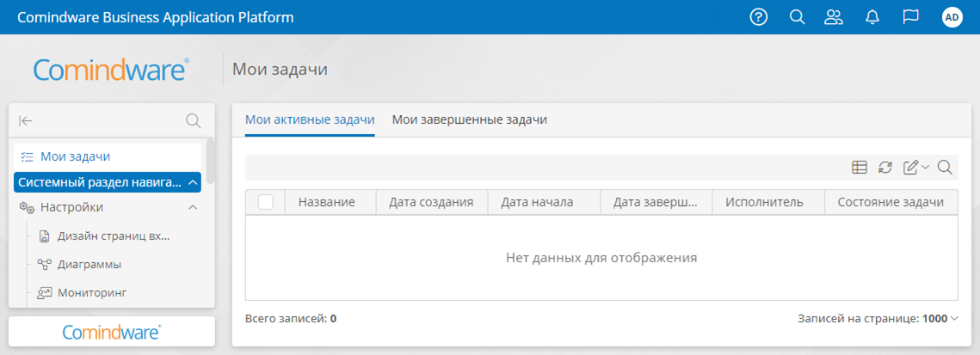Sort by Название column header
This screenshot has height=355, width=980.
click(330, 202)
